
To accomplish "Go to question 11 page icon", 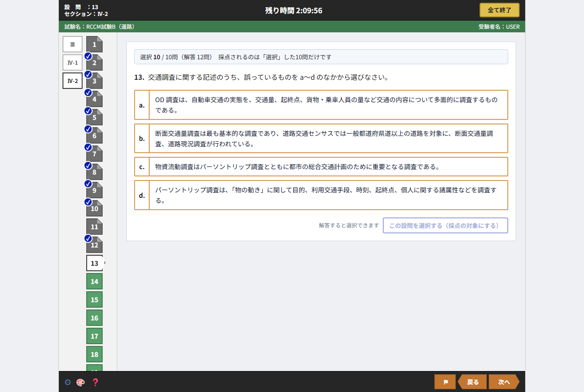I will [94, 227].
